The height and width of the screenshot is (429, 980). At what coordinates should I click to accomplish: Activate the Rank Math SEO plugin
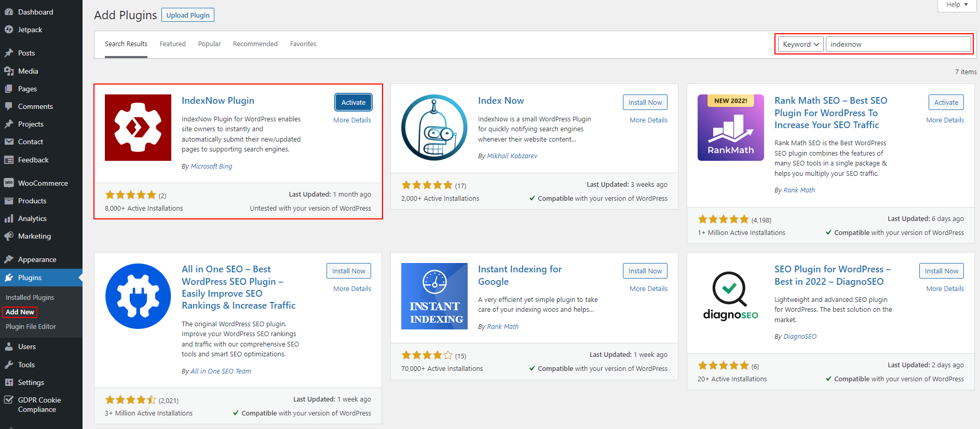tap(946, 102)
